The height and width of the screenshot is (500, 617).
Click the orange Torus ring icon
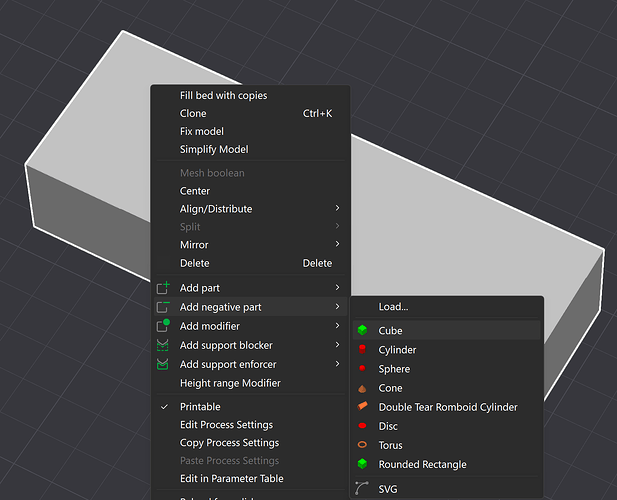(x=362, y=445)
